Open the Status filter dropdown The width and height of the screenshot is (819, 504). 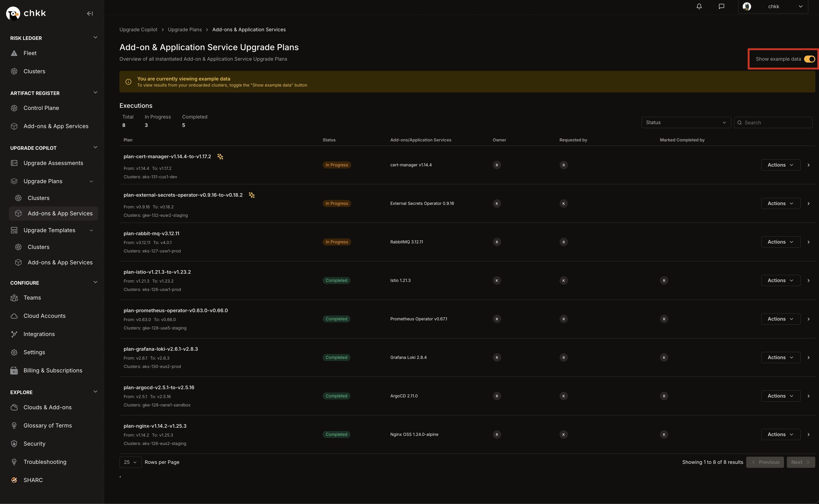[686, 122]
